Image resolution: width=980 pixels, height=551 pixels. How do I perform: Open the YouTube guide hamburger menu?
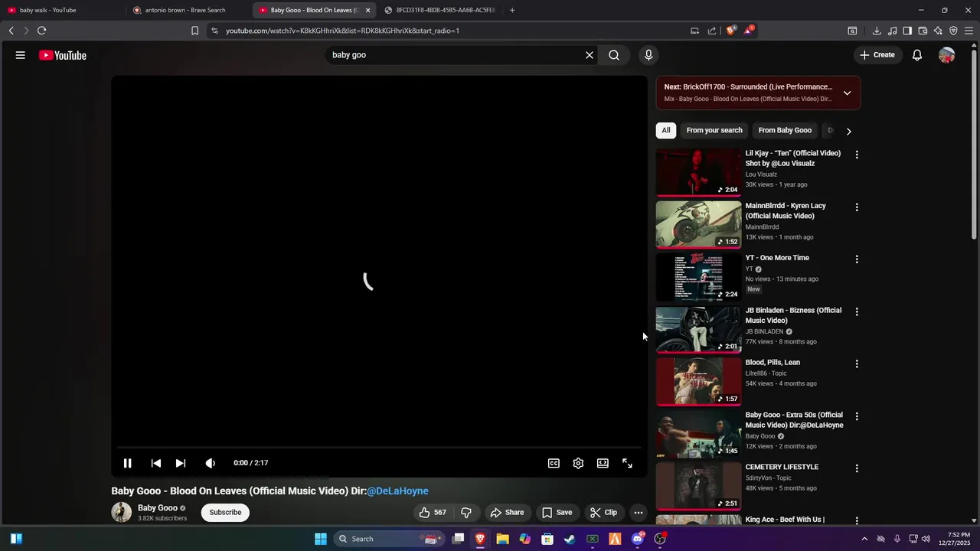point(21,55)
